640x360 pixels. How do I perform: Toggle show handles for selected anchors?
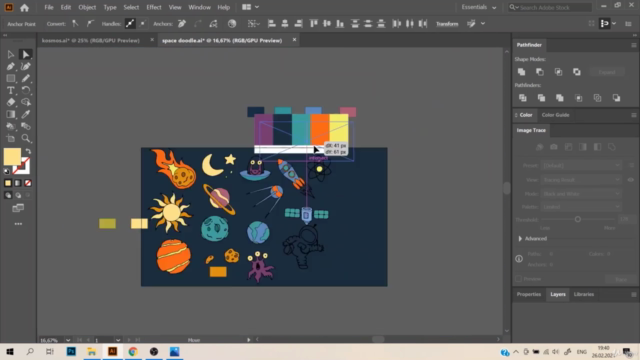[130, 24]
